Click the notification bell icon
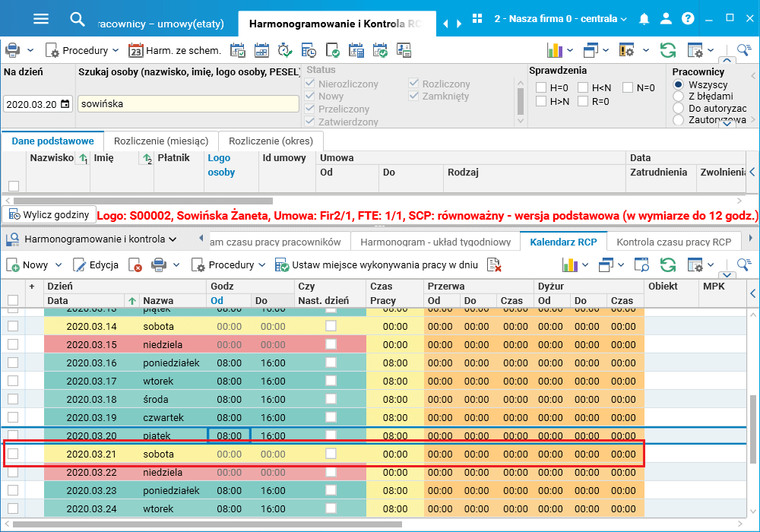760x532 pixels. click(x=644, y=19)
